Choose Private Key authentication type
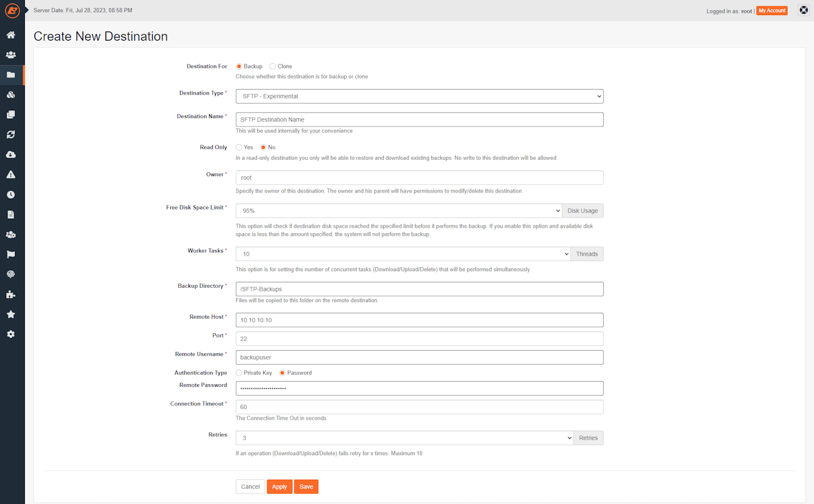The image size is (814, 504). [239, 373]
